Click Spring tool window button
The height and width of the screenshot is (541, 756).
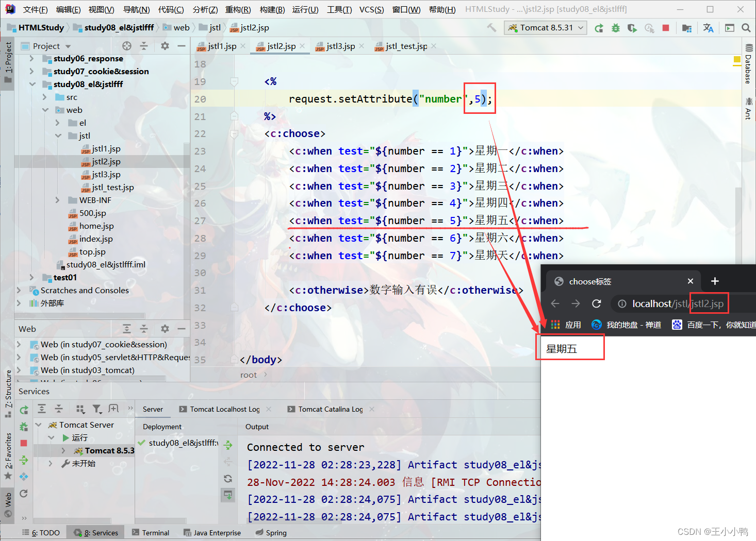[x=271, y=533]
